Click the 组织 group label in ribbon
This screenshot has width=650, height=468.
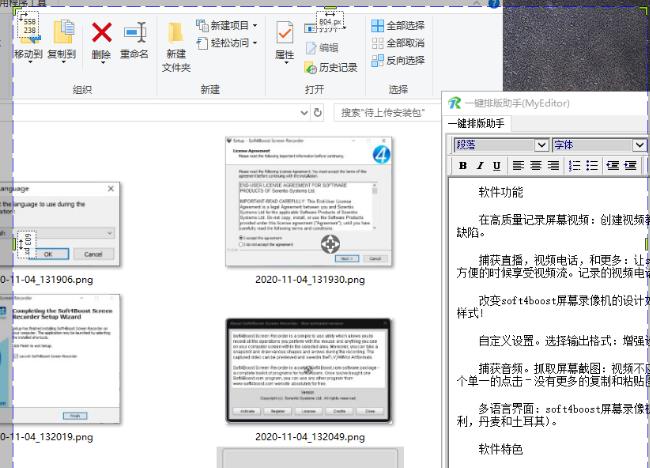point(82,90)
